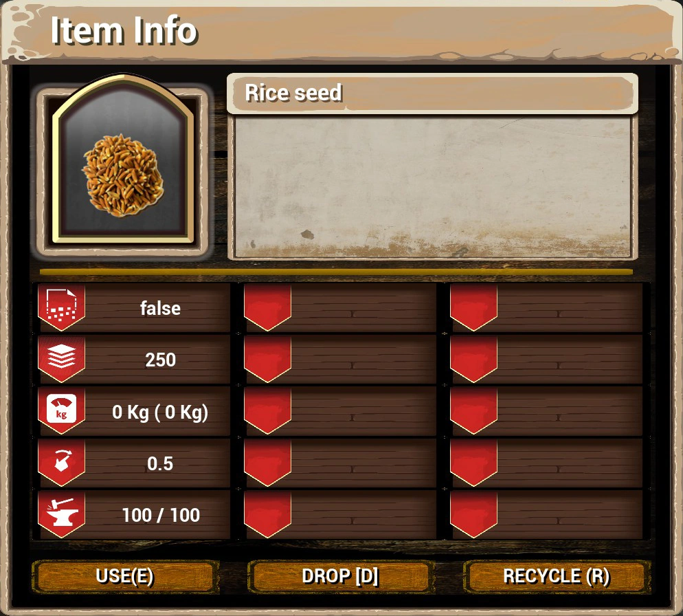Click the 0.5 stat value
683x616 pixels.
pyautogui.click(x=160, y=463)
